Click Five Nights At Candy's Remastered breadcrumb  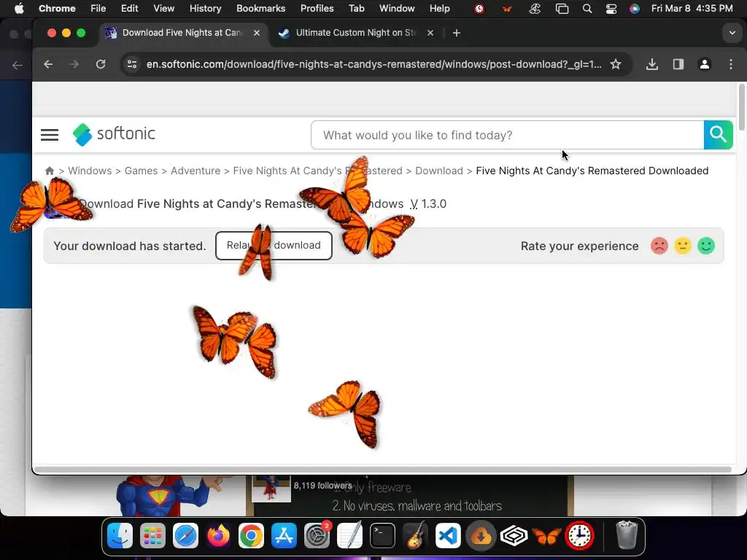point(317,171)
